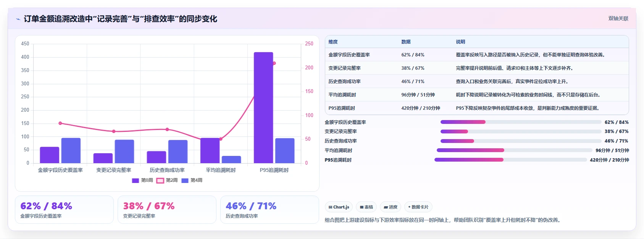Click the pink line point above 变更记录完整率
The image size is (644, 239).
pyautogui.click(x=114, y=132)
